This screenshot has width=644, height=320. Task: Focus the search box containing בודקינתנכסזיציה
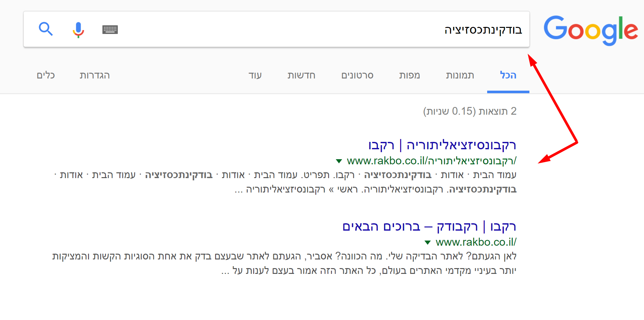pos(277,29)
